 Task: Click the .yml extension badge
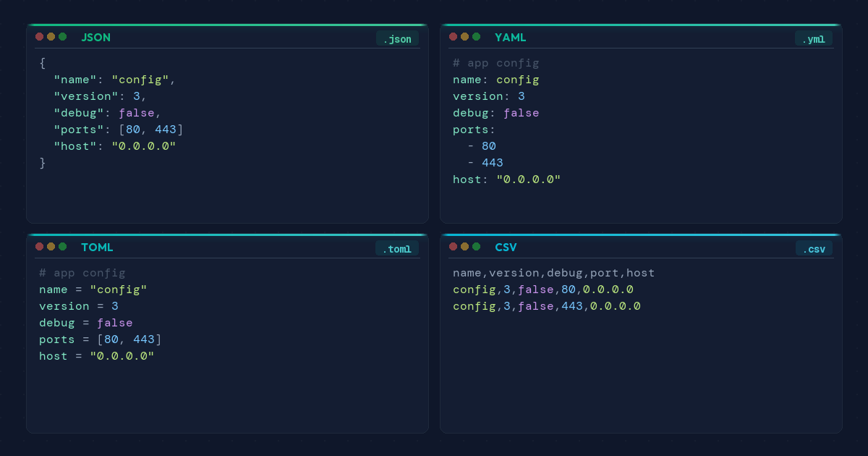pyautogui.click(x=813, y=38)
